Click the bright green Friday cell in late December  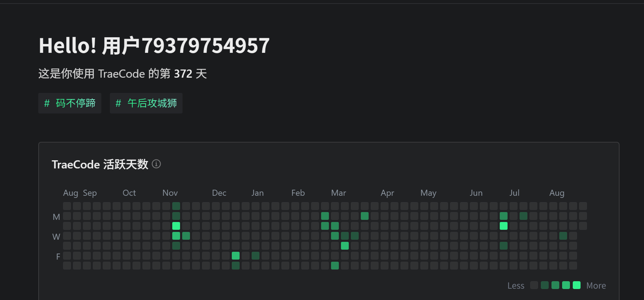tap(236, 256)
